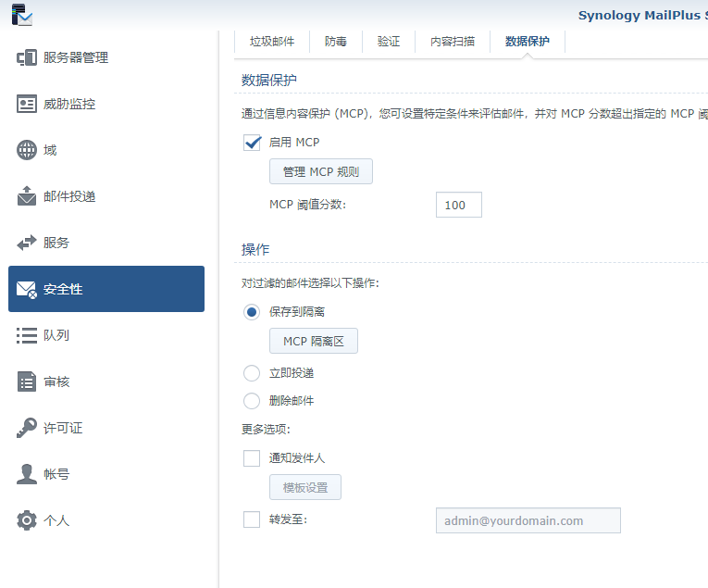The height and width of the screenshot is (588, 708).
Task: Open 邮件投递 icon in sidebar
Action: pyautogui.click(x=27, y=196)
